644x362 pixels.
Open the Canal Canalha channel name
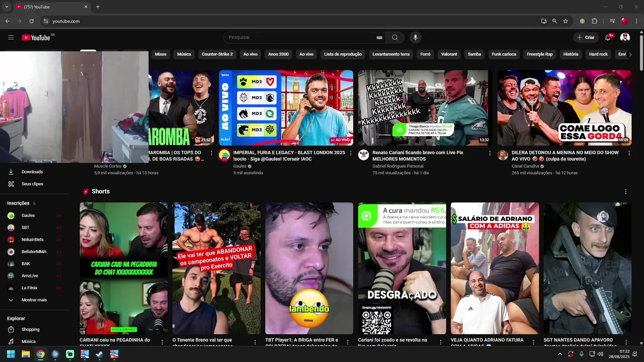pos(525,166)
